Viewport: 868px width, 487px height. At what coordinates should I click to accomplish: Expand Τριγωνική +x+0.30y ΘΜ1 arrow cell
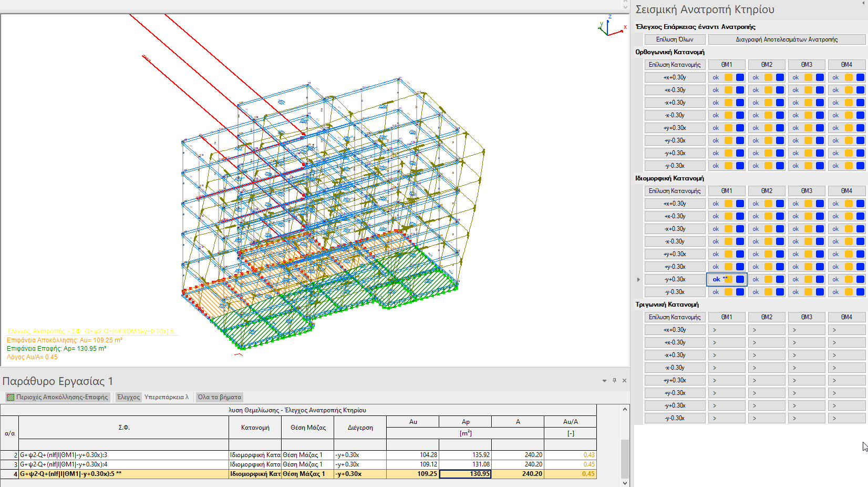[726, 330]
